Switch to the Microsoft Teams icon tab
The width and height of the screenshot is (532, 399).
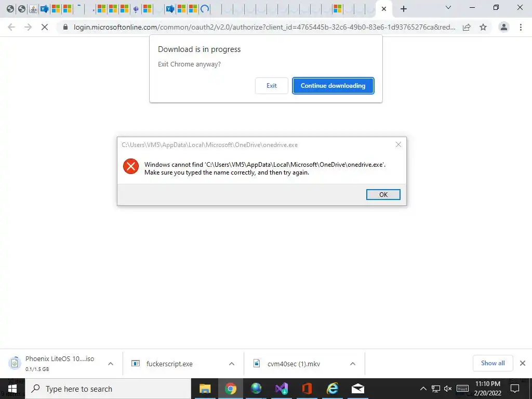click(x=136, y=9)
